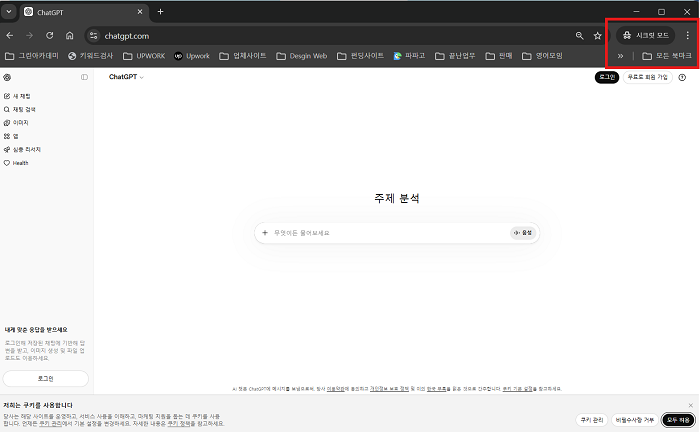Bookmark this page with the star icon
This screenshot has width=700, height=432.
[x=597, y=36]
